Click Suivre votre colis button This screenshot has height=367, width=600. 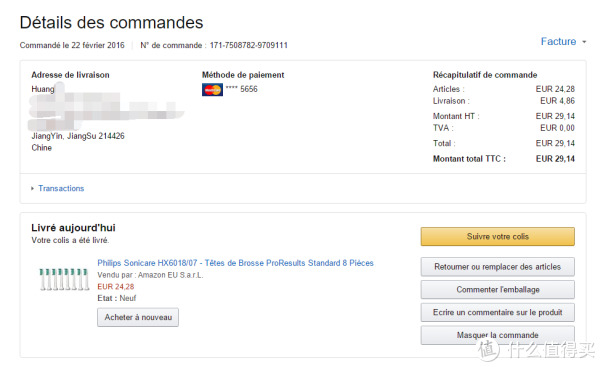pos(497,237)
